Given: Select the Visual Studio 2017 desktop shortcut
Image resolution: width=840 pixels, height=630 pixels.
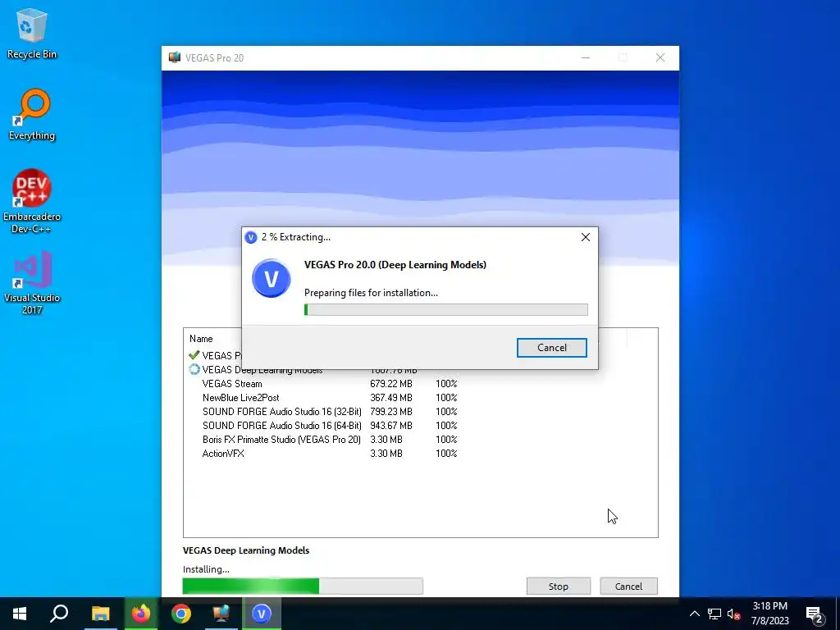Looking at the screenshot, I should click(x=32, y=282).
